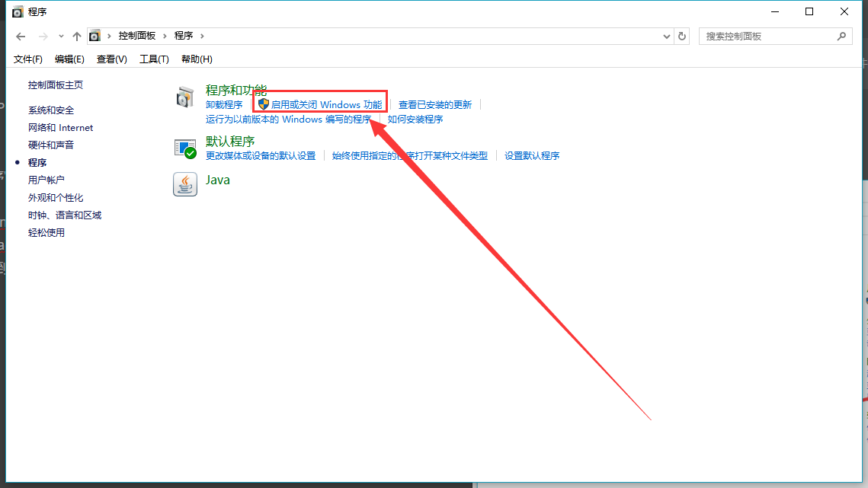Open 查看已安装的更新 link
Viewport: 868px width, 488px height.
click(435, 104)
